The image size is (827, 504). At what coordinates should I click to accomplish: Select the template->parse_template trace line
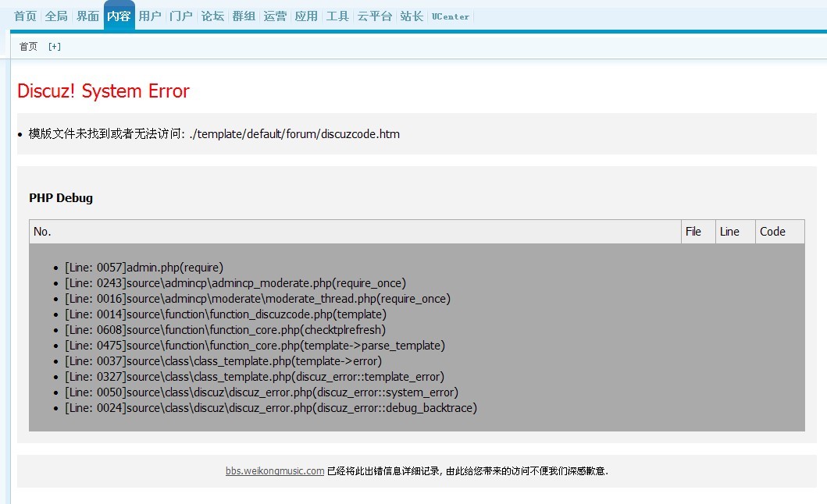coord(255,346)
